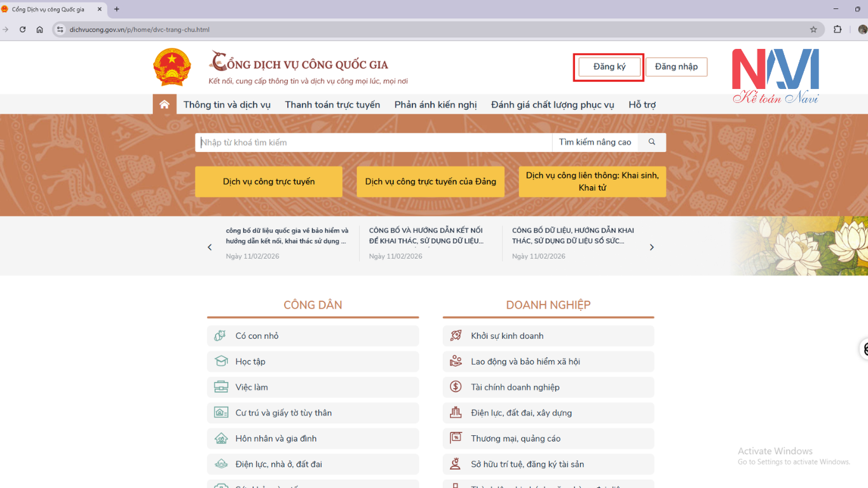Click the Đăng ký button

tap(609, 67)
